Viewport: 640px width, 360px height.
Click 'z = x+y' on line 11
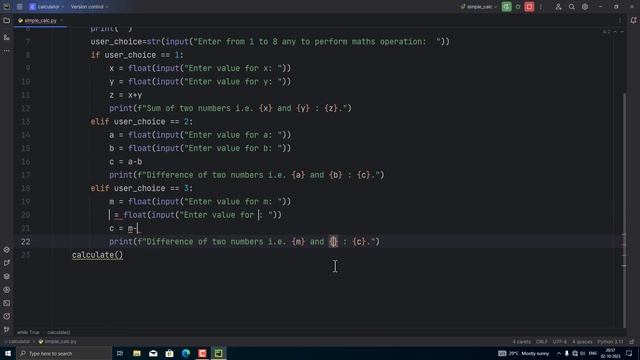click(x=125, y=95)
